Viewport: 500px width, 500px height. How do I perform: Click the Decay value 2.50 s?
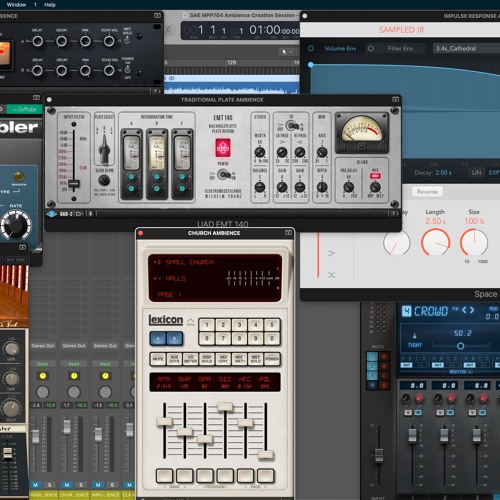click(443, 173)
